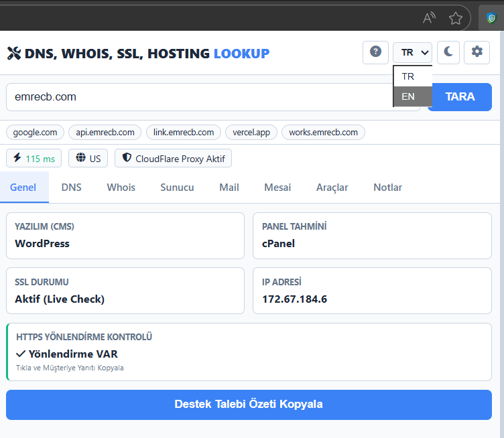Viewport: 504px width, 438px height.
Task: Click the browser favorites star icon
Action: 456,18
